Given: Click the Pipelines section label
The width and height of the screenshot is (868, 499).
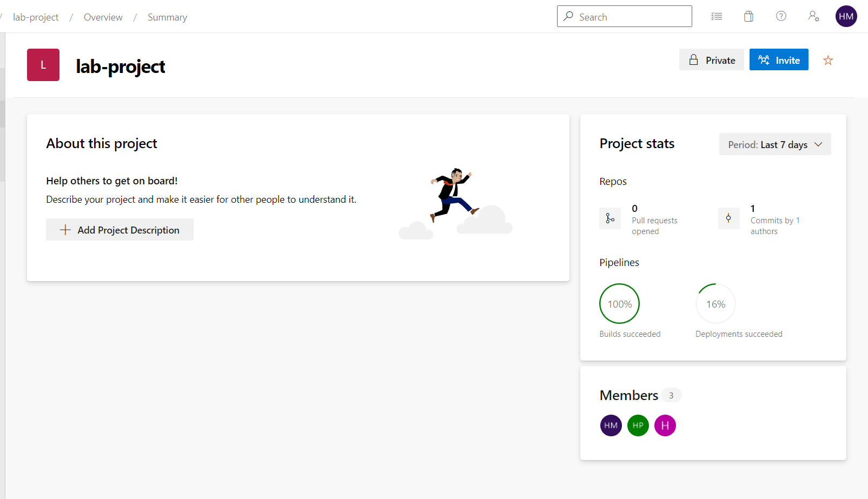Looking at the screenshot, I should [619, 262].
